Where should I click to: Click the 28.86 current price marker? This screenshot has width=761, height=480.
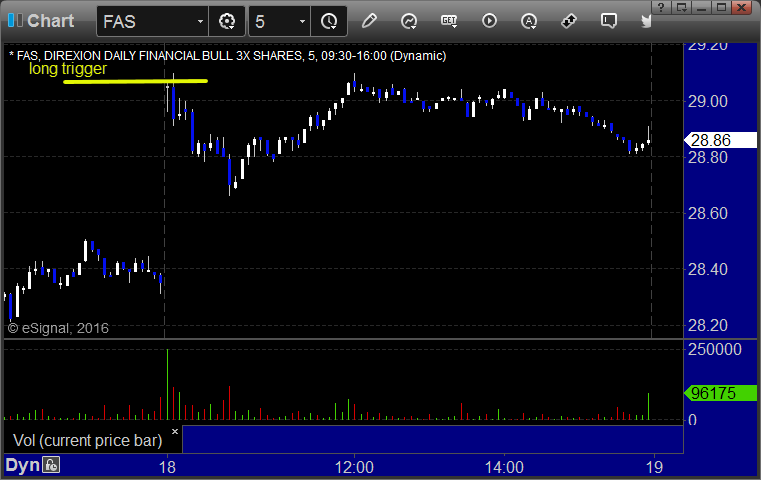click(720, 140)
